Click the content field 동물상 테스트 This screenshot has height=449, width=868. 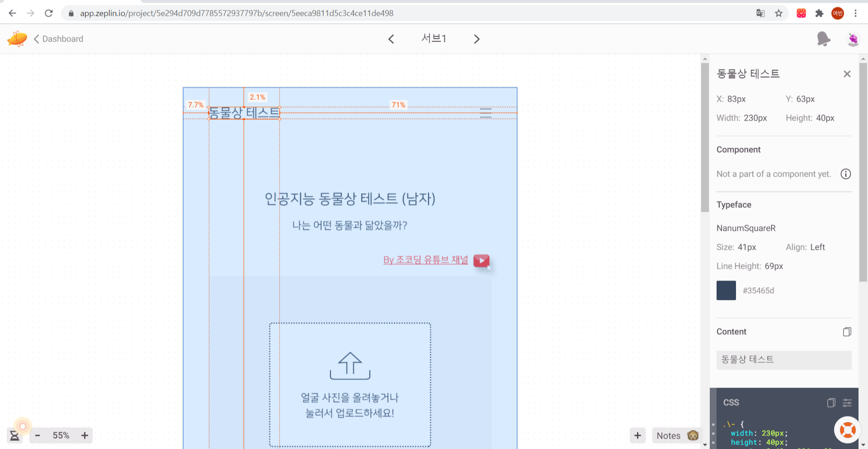784,360
